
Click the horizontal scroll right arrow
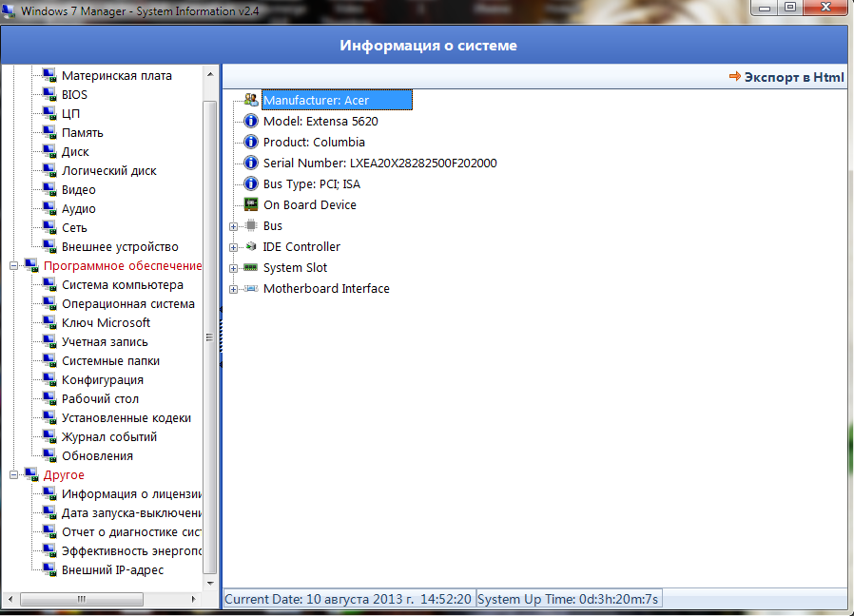click(193, 599)
